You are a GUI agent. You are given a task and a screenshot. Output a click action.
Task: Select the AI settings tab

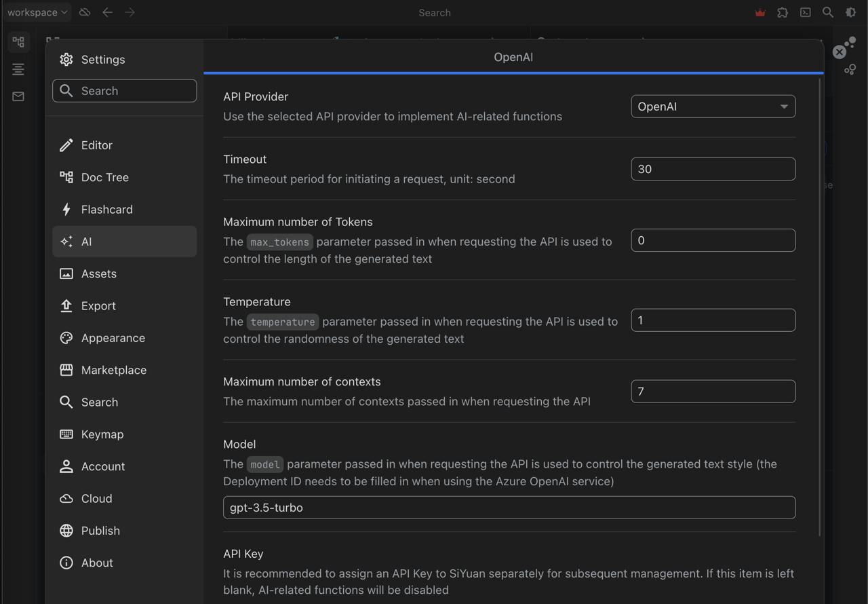tap(125, 242)
